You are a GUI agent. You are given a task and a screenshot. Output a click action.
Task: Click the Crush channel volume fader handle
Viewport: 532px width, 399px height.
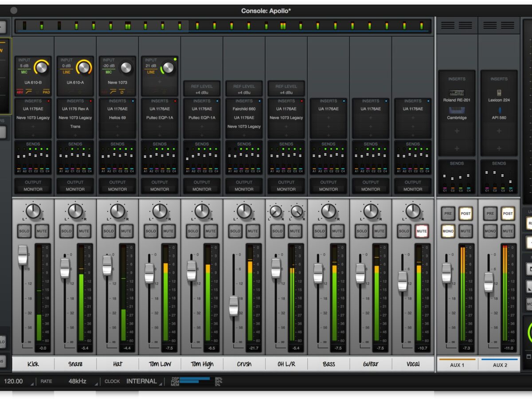tap(234, 306)
